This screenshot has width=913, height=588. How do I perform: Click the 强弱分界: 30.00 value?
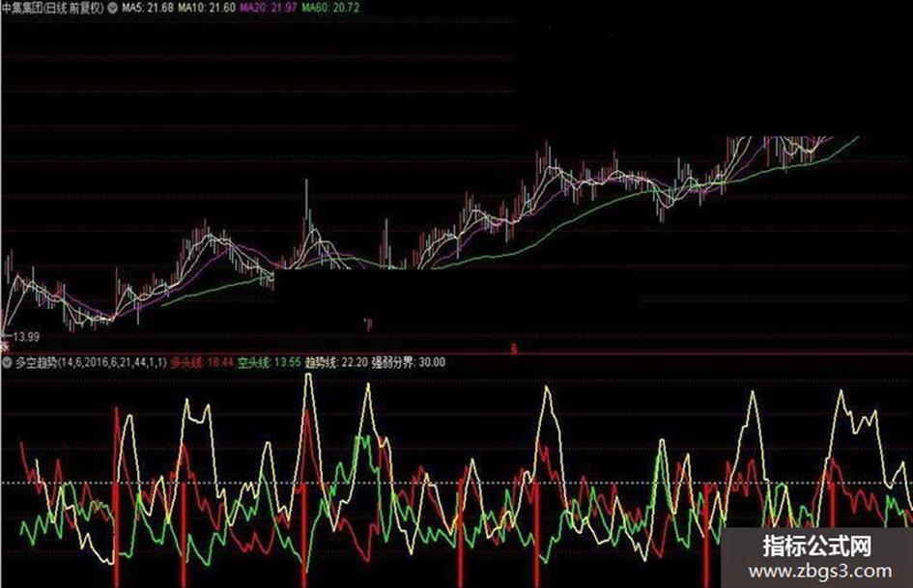pyautogui.click(x=408, y=362)
